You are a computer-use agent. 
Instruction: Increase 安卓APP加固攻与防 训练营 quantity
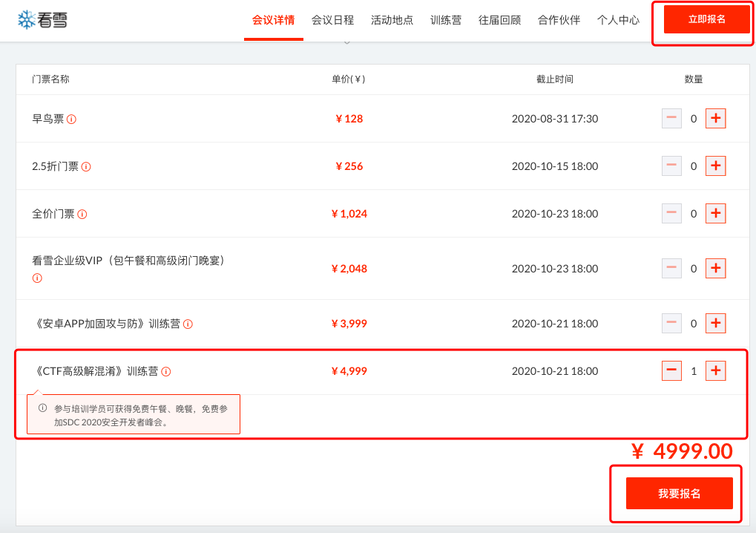tap(715, 323)
